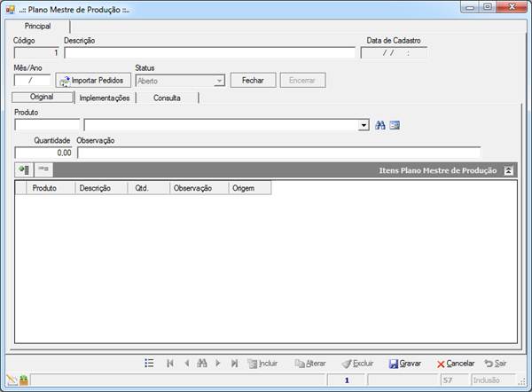Click the Produto code input field
The image size is (532, 392).
tap(47, 125)
